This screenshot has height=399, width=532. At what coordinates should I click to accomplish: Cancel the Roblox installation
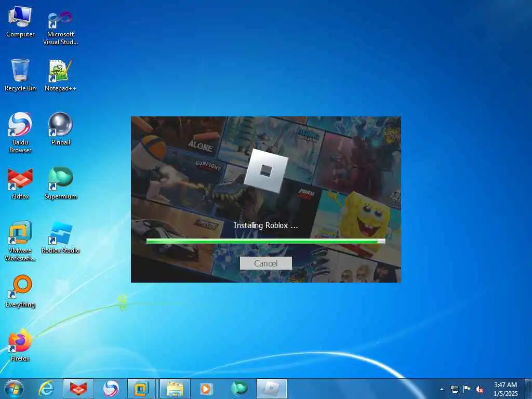tap(265, 263)
